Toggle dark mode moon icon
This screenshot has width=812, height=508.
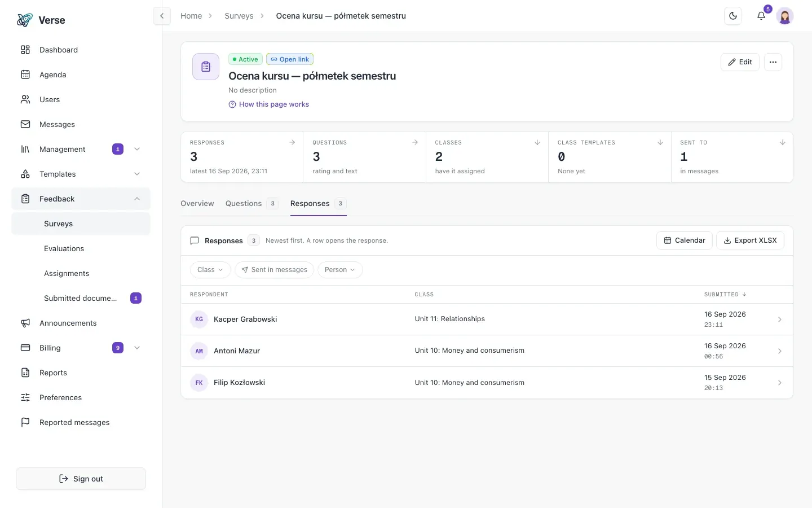click(x=733, y=16)
